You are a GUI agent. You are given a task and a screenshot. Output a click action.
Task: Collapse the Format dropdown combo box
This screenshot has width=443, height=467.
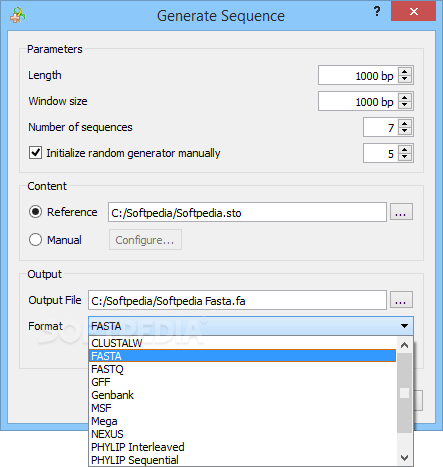point(251,326)
